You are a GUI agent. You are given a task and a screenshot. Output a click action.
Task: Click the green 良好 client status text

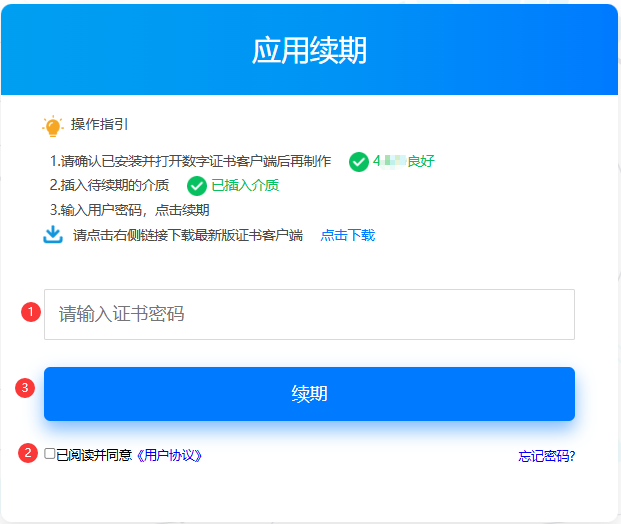click(420, 161)
